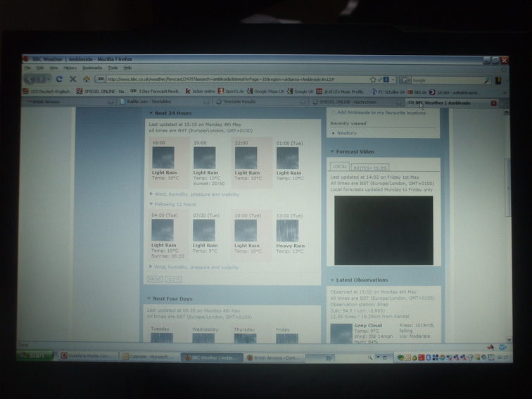
Task: Open the Google Maps UK bookmark
Action: (x=266, y=91)
